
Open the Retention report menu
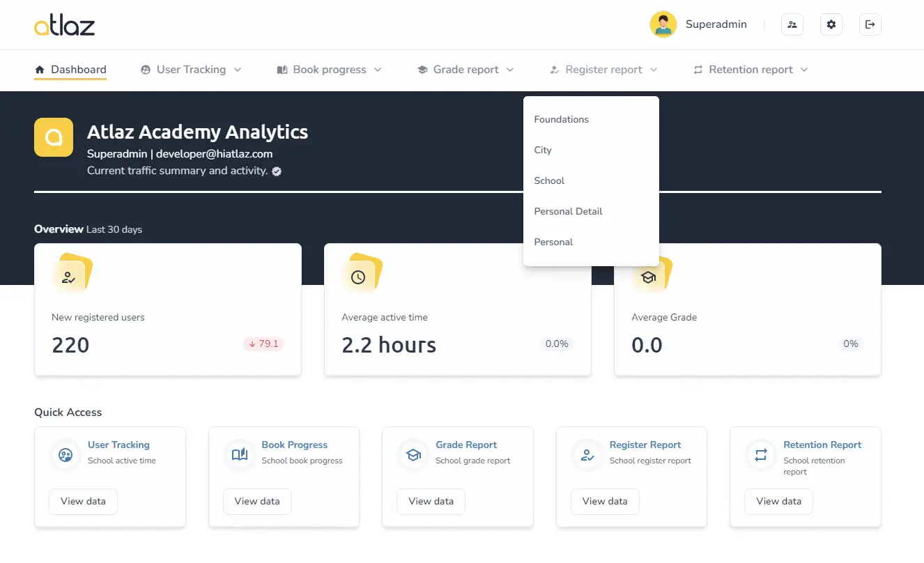click(x=750, y=70)
